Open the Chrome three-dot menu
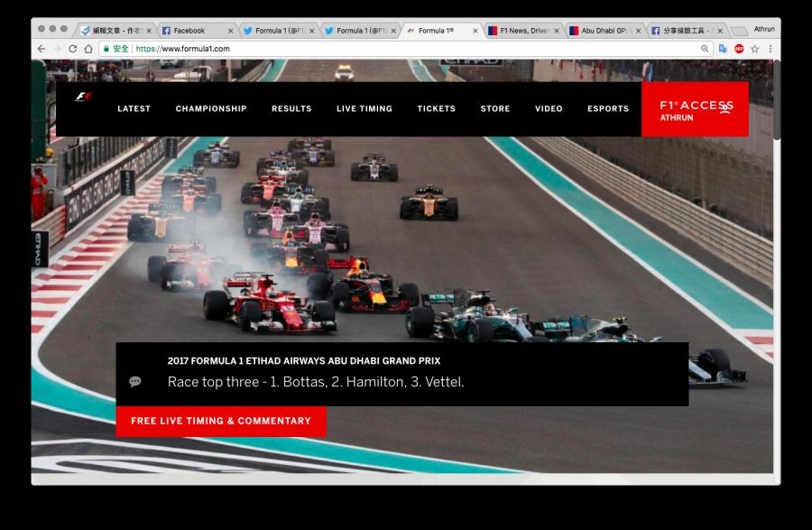The image size is (812, 530). (x=770, y=49)
